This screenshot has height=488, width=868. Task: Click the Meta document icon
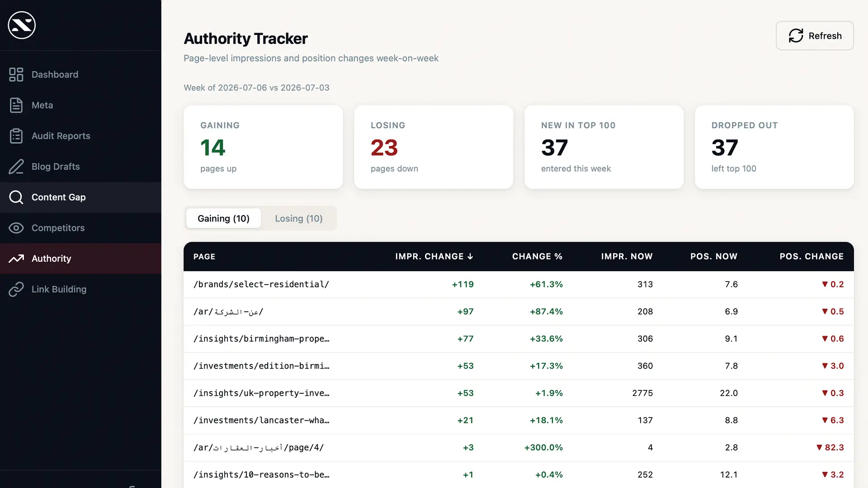(16, 105)
